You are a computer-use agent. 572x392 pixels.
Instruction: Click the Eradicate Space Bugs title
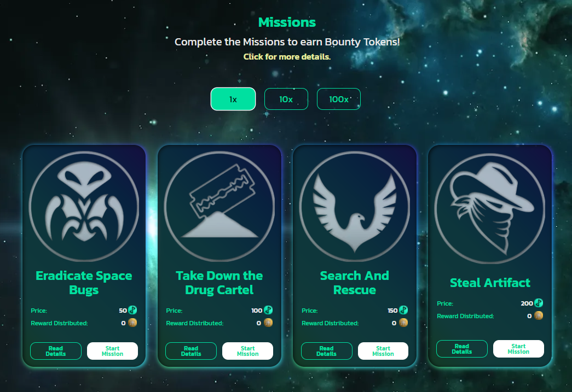pyautogui.click(x=84, y=283)
